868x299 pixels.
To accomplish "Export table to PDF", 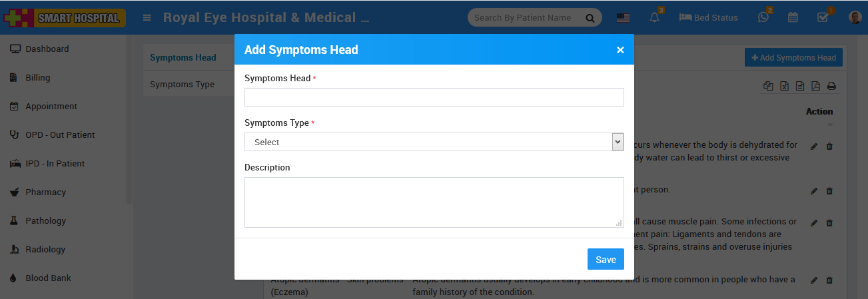I will pos(815,86).
